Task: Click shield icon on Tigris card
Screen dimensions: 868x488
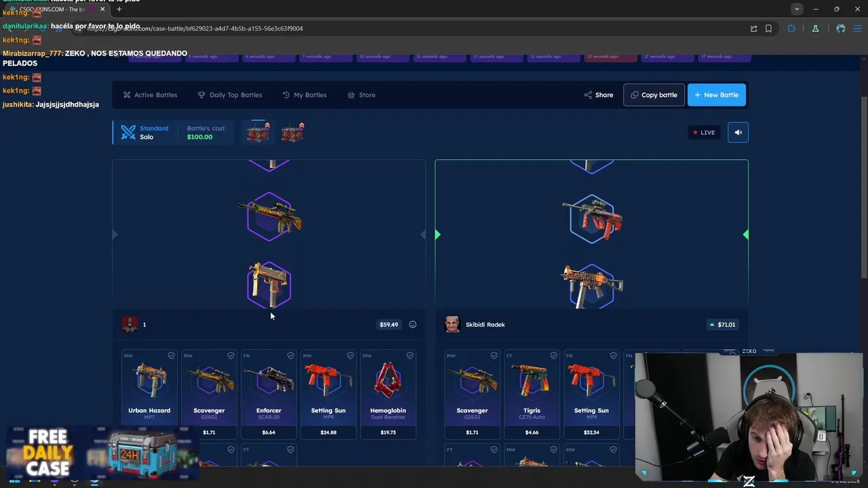Action: pyautogui.click(x=553, y=356)
